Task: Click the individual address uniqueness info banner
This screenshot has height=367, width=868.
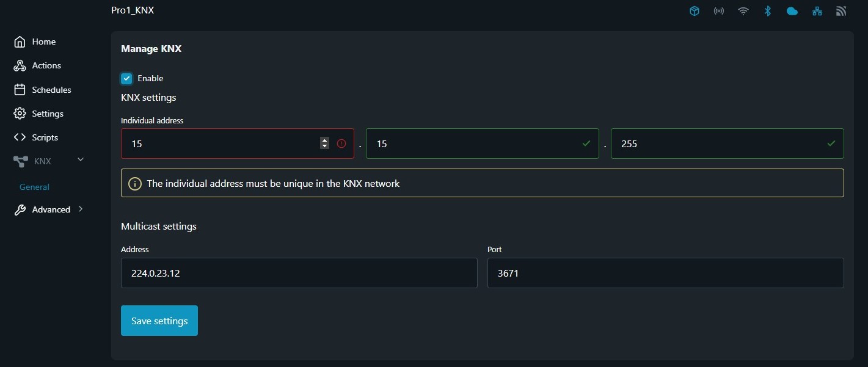Action: 482,183
